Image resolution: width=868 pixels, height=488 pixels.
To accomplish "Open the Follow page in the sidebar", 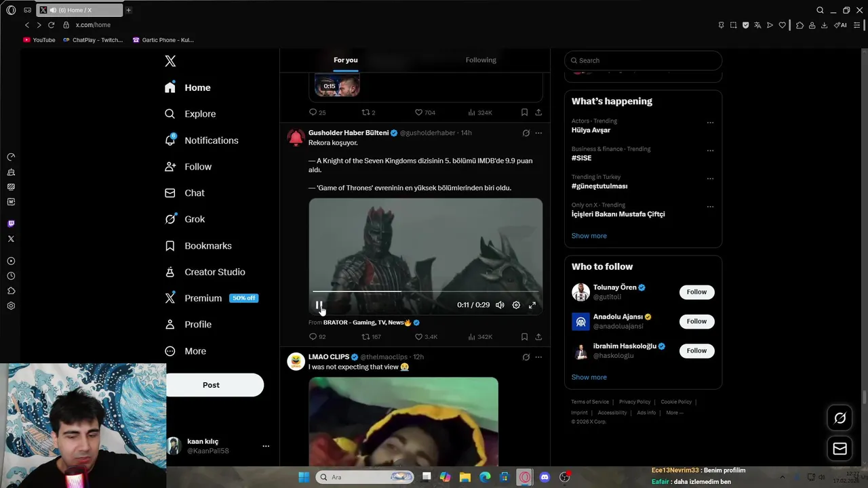I will [188, 167].
